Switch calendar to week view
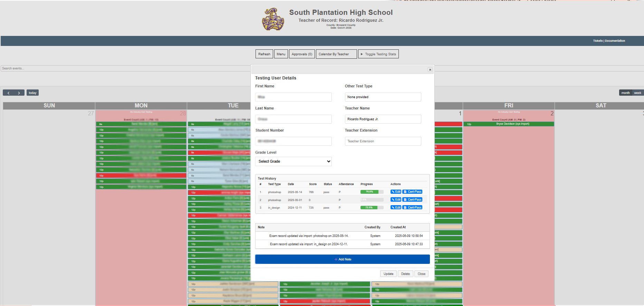 [x=637, y=93]
